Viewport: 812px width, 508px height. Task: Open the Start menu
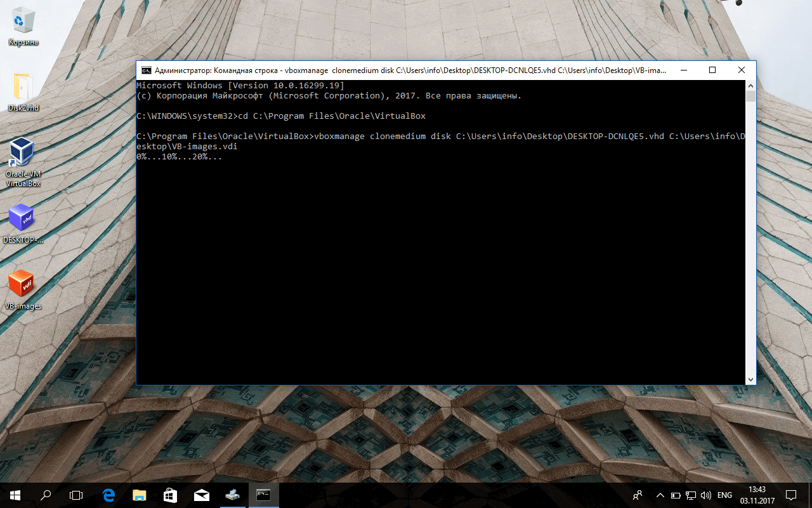click(x=13, y=495)
